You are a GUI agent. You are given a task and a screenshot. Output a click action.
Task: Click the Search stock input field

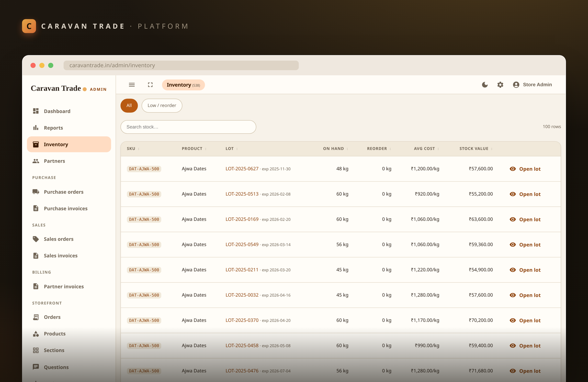click(188, 127)
